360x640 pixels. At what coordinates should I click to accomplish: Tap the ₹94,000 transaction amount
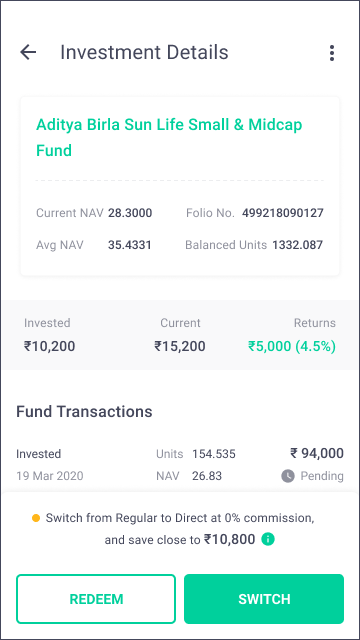click(317, 453)
